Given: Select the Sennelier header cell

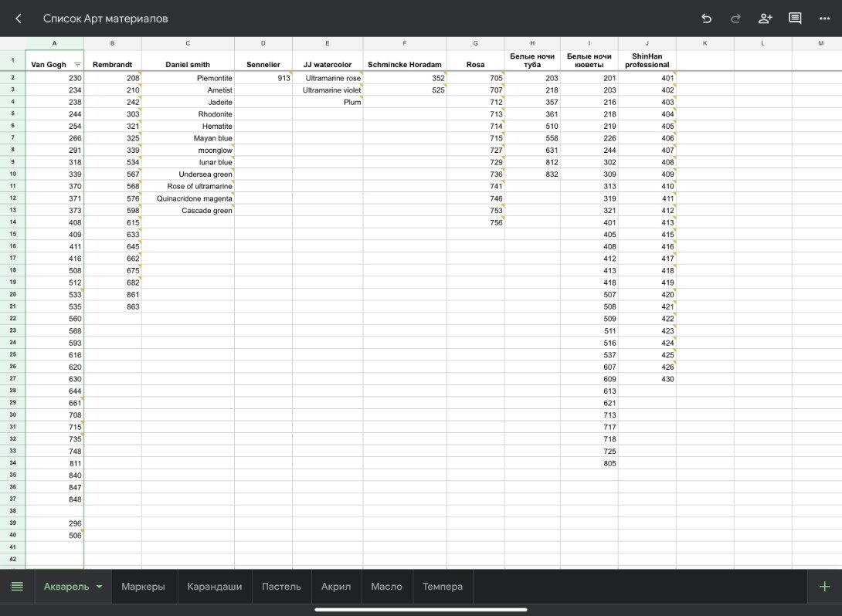Looking at the screenshot, I should click(x=263, y=60).
